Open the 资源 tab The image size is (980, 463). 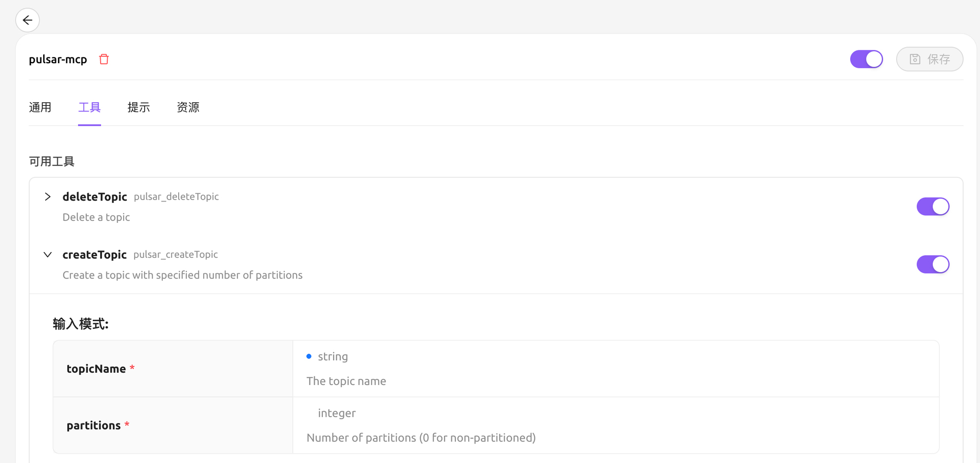pos(188,107)
